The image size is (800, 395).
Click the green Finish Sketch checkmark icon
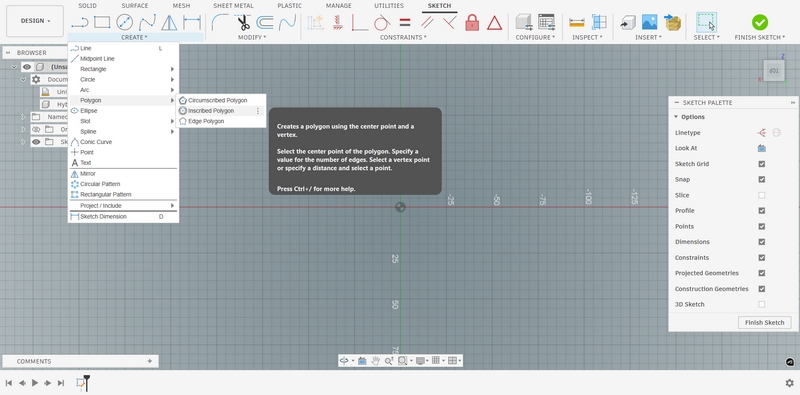coord(760,22)
